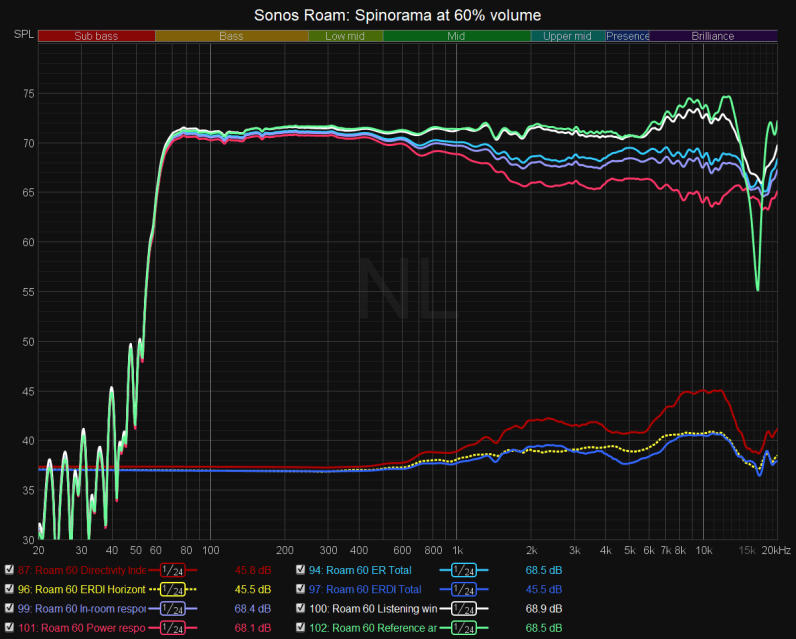Click the yellow 1/24 smoothing icon for ERDI Horizontal
The width and height of the screenshot is (796, 639).
(172, 588)
